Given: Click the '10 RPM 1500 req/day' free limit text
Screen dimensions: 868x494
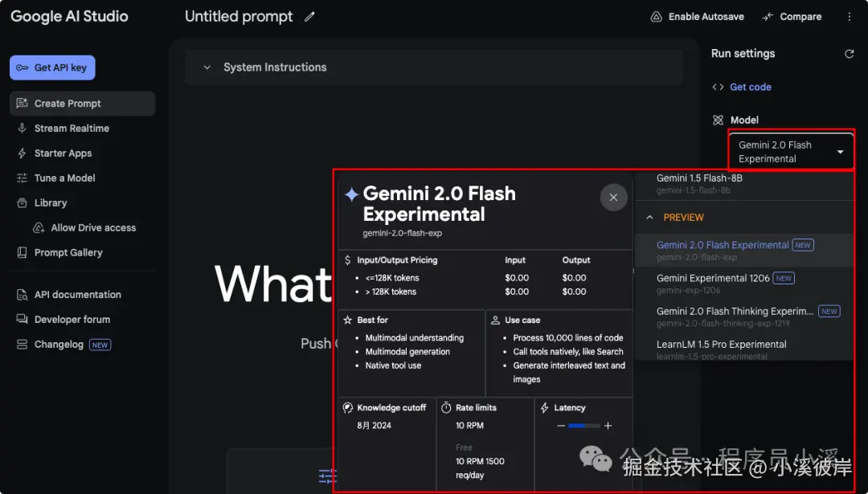Looking at the screenshot, I should 480,468.
